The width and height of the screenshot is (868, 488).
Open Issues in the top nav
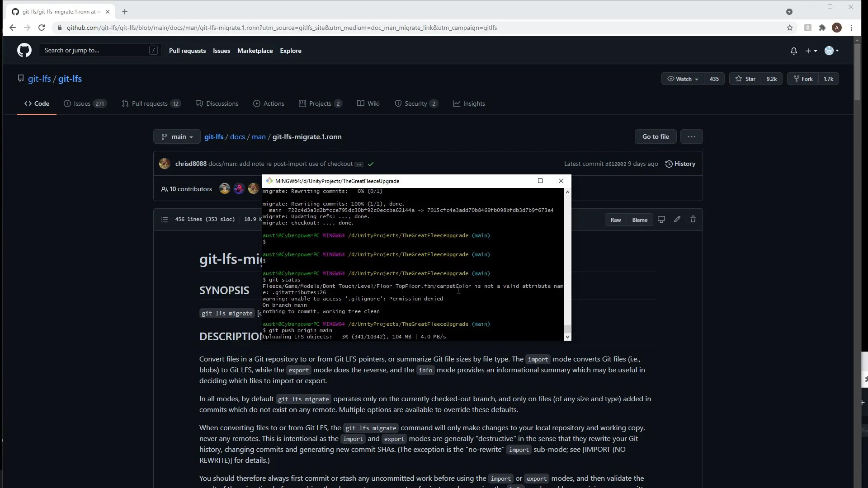click(x=222, y=51)
